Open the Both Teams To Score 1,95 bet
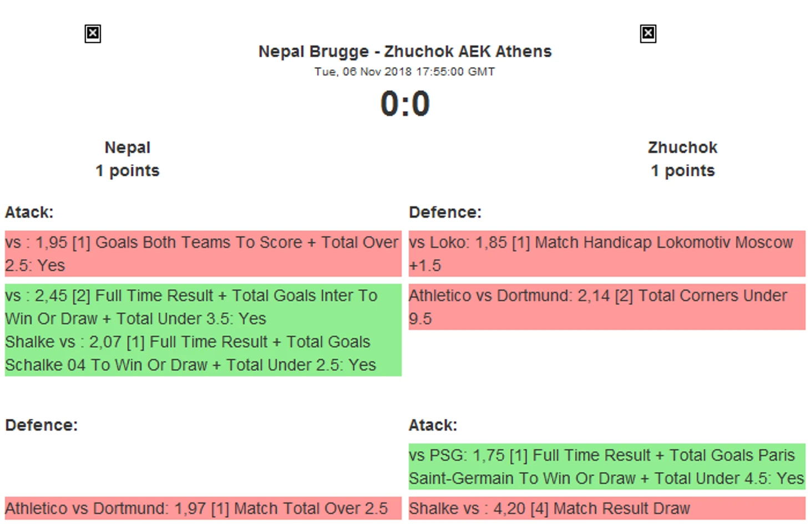The height and width of the screenshot is (532, 810). tap(203, 254)
